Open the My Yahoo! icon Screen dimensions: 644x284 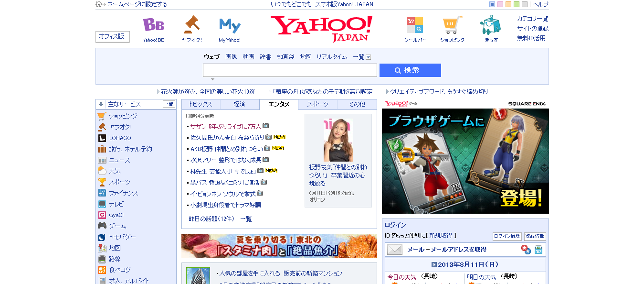(230, 25)
